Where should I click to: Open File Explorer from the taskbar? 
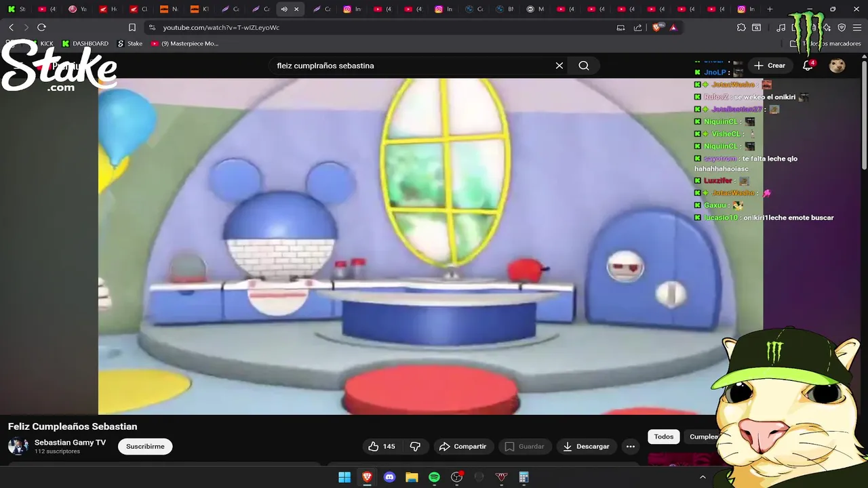tap(412, 477)
